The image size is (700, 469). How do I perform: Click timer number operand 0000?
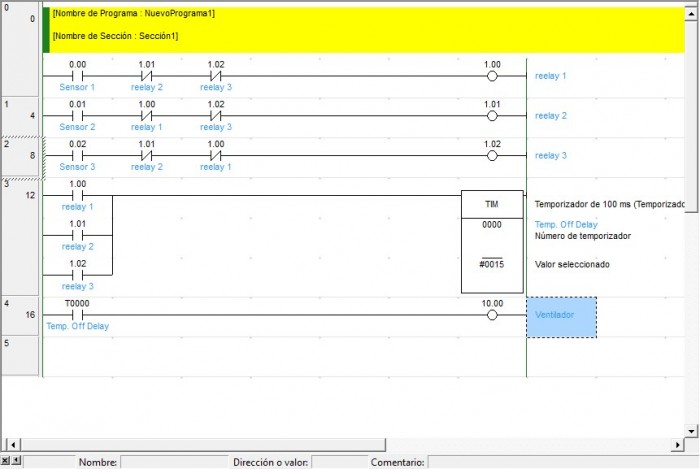(x=492, y=224)
